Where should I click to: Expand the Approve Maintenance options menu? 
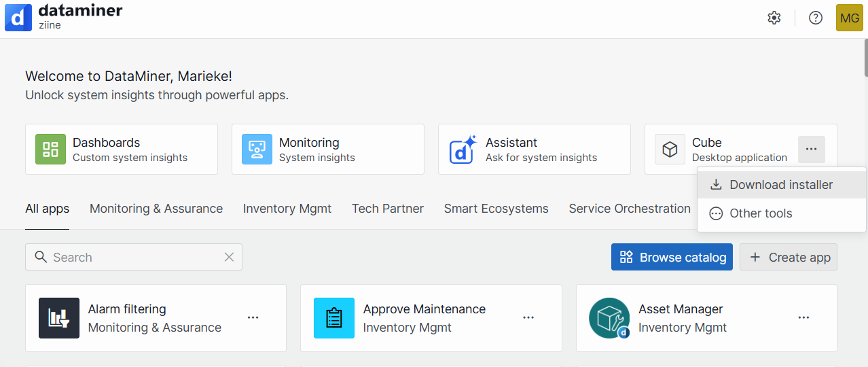pyautogui.click(x=528, y=317)
